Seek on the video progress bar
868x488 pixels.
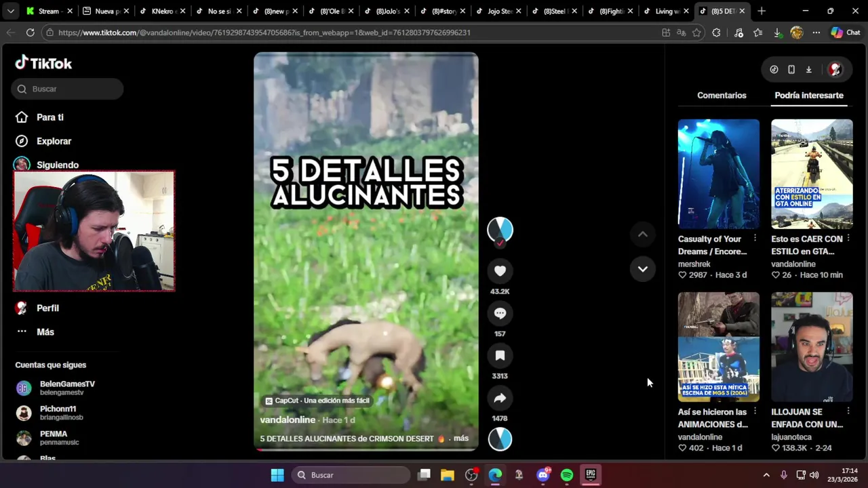[x=366, y=449]
